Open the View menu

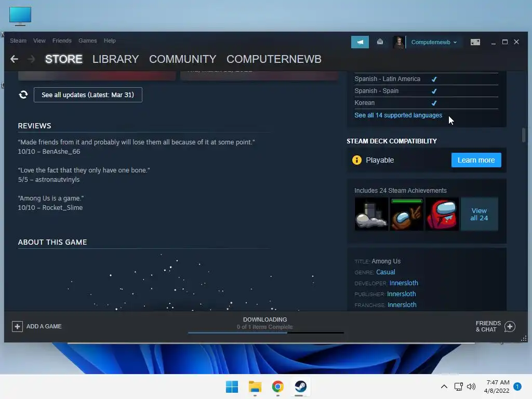point(39,41)
